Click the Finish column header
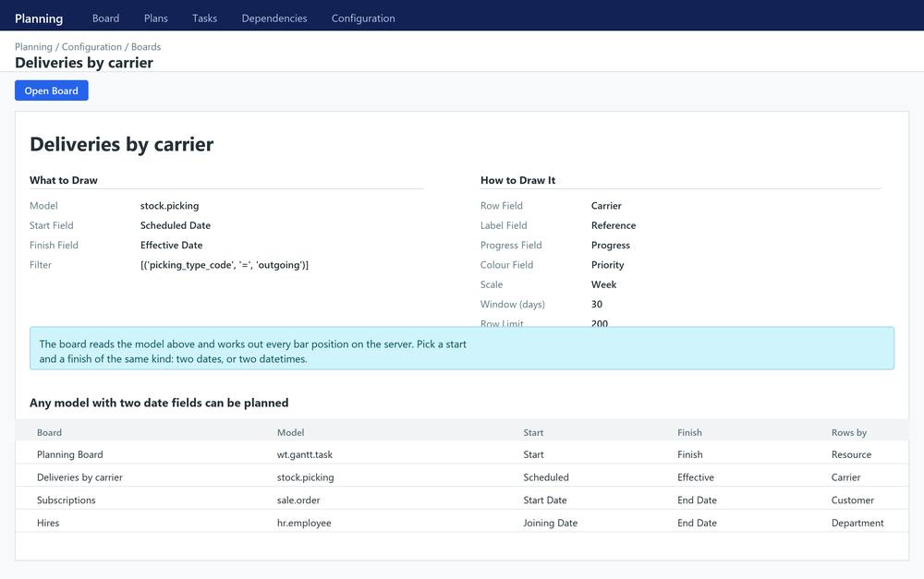 click(x=689, y=432)
